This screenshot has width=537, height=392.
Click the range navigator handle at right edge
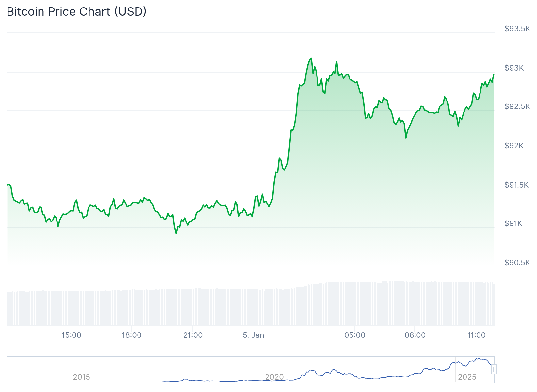click(494, 369)
